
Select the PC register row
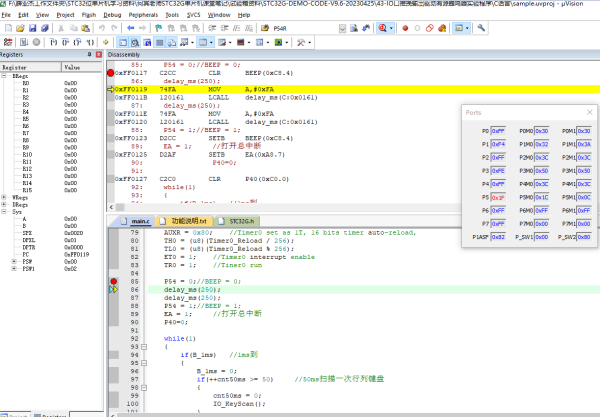point(26,255)
